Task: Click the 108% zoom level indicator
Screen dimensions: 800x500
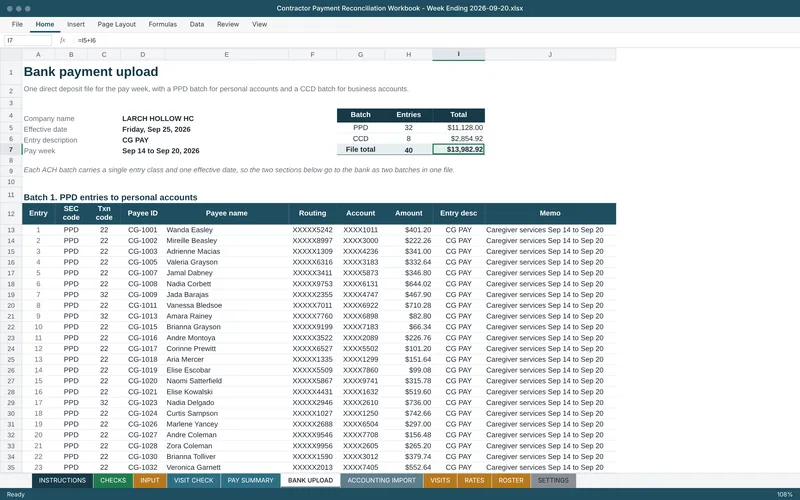Action: point(785,494)
